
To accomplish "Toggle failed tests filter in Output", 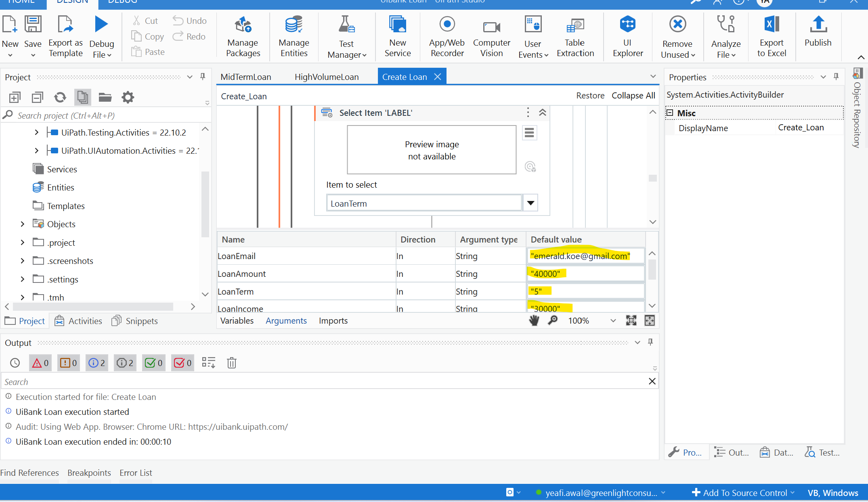I will pos(182,363).
